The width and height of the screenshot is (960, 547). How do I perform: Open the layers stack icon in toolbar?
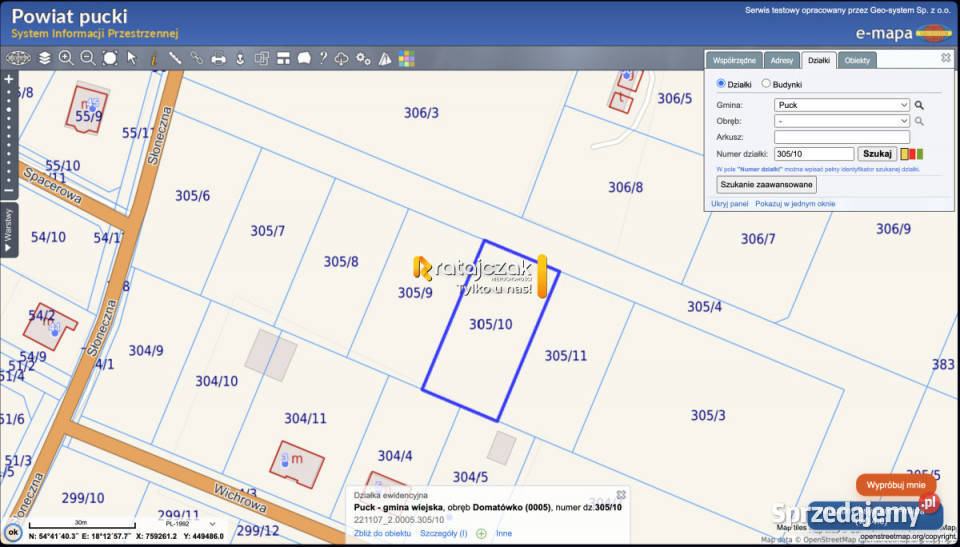(x=44, y=58)
